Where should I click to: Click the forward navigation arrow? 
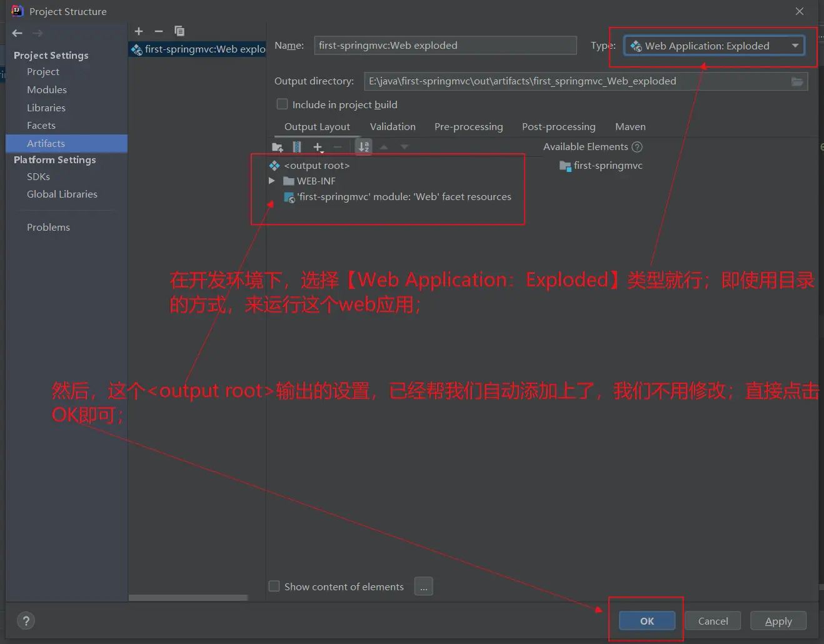38,33
